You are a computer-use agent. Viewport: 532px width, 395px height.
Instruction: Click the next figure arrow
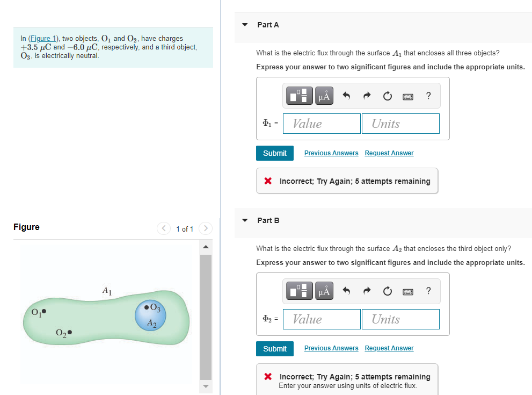[x=205, y=228]
